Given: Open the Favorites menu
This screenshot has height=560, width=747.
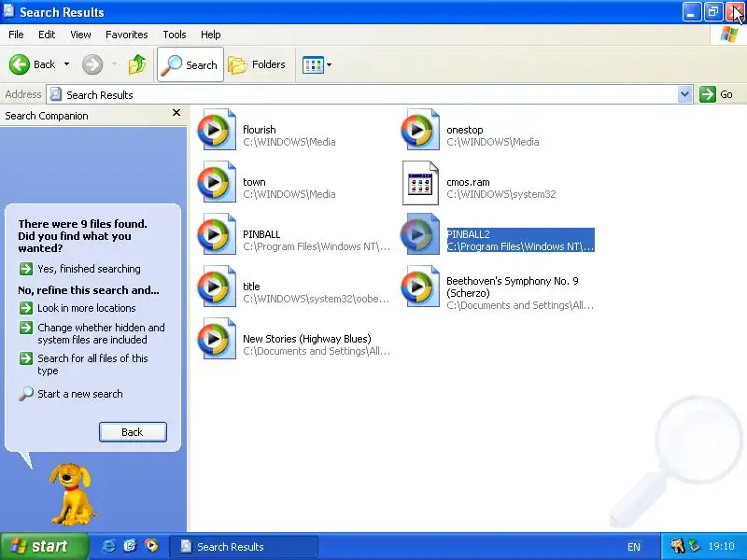Looking at the screenshot, I should [127, 35].
